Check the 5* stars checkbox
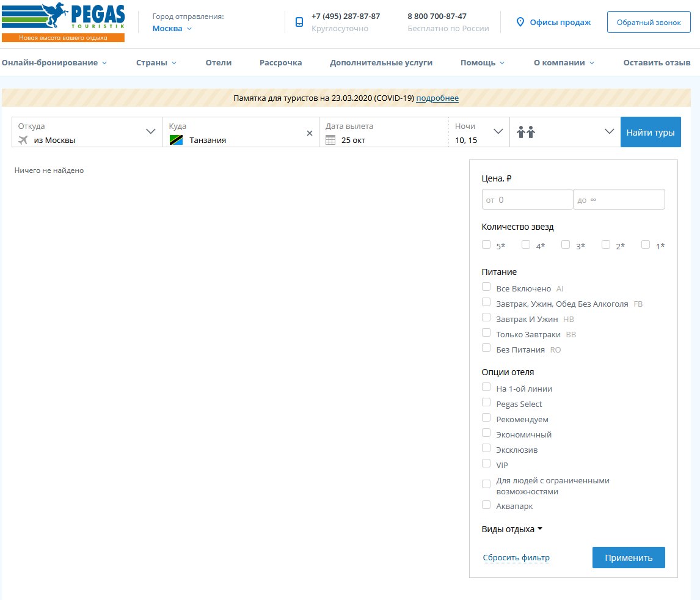700x600 pixels. point(486,244)
